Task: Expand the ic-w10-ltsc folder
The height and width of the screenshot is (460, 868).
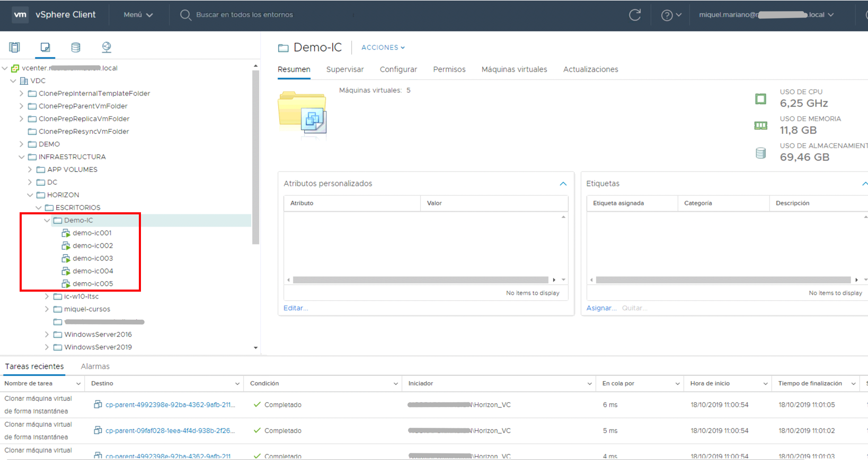Action: (47, 296)
